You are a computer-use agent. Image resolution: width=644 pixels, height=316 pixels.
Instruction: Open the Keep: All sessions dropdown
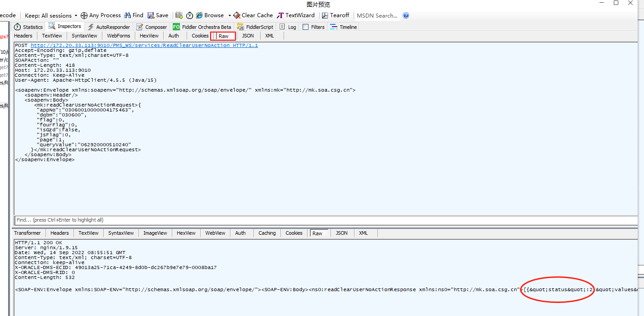[x=51, y=15]
